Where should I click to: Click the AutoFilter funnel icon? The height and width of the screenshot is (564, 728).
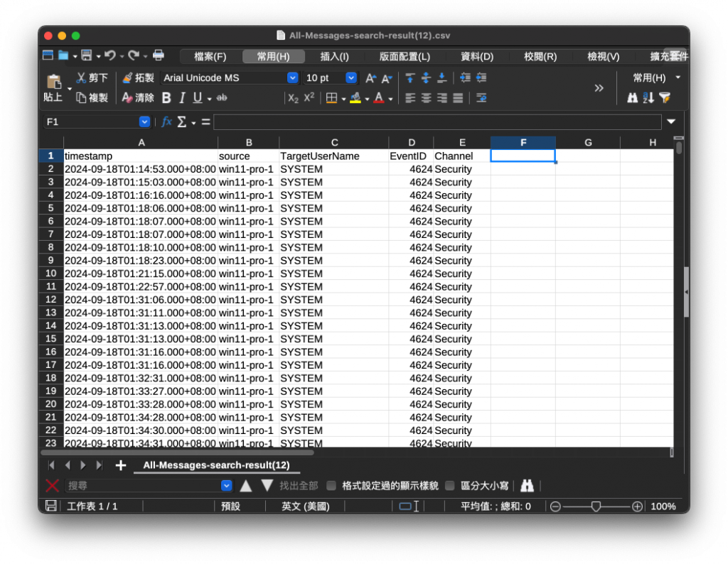(665, 98)
